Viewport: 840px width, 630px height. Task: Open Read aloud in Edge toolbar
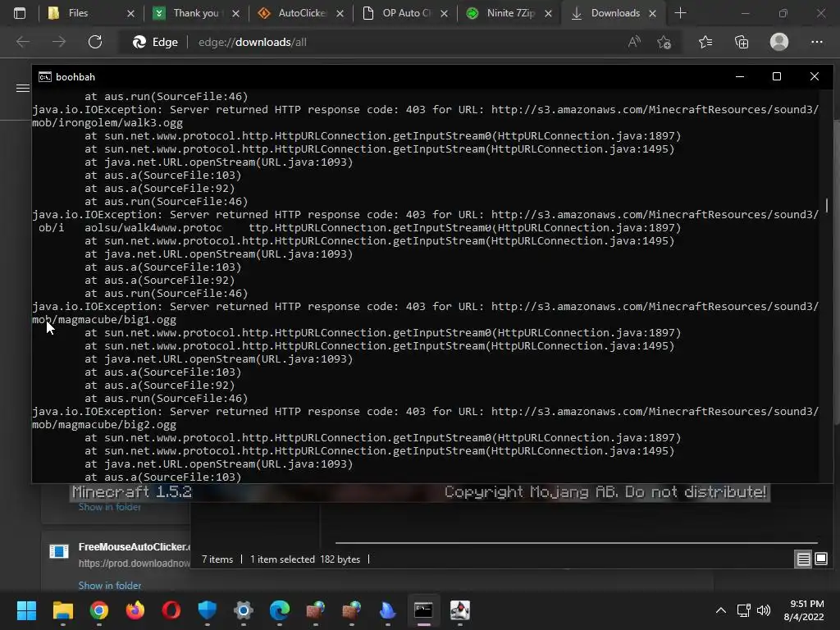point(634,42)
